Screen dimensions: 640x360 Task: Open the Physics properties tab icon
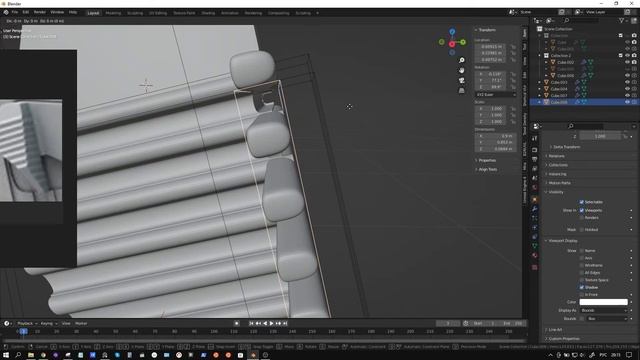click(x=534, y=228)
